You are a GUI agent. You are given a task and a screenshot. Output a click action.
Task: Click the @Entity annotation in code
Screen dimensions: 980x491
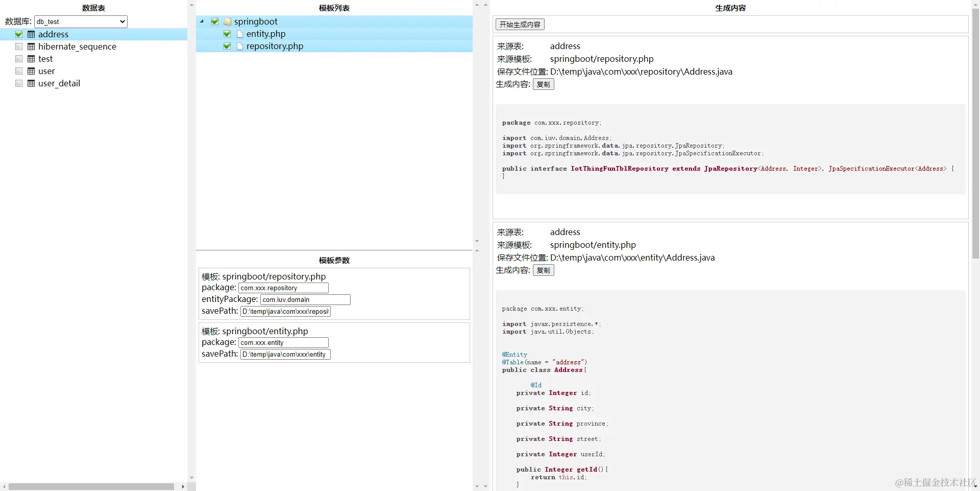click(514, 355)
